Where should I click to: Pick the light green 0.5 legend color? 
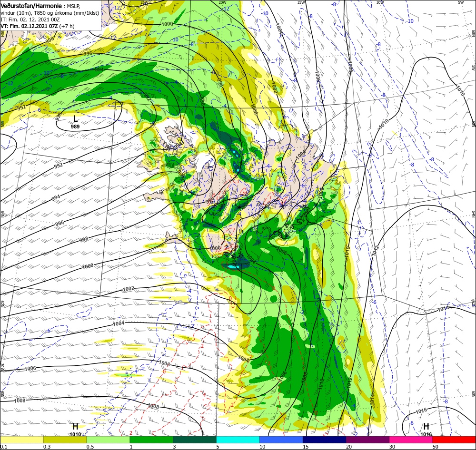[108, 440]
